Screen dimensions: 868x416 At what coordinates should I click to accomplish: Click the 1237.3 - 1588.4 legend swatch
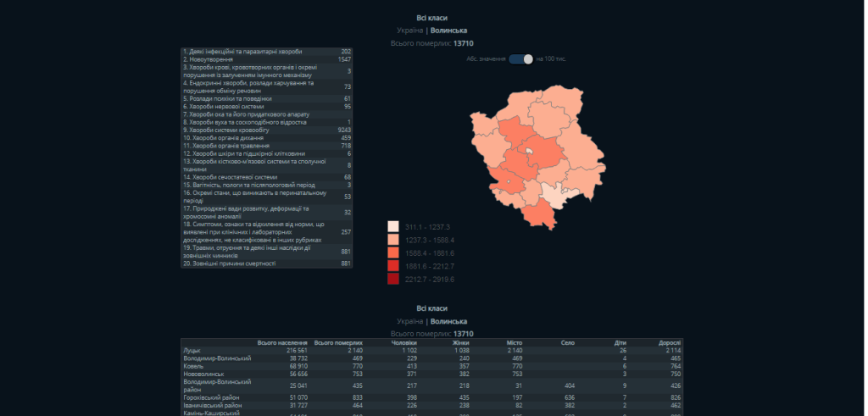(x=393, y=240)
